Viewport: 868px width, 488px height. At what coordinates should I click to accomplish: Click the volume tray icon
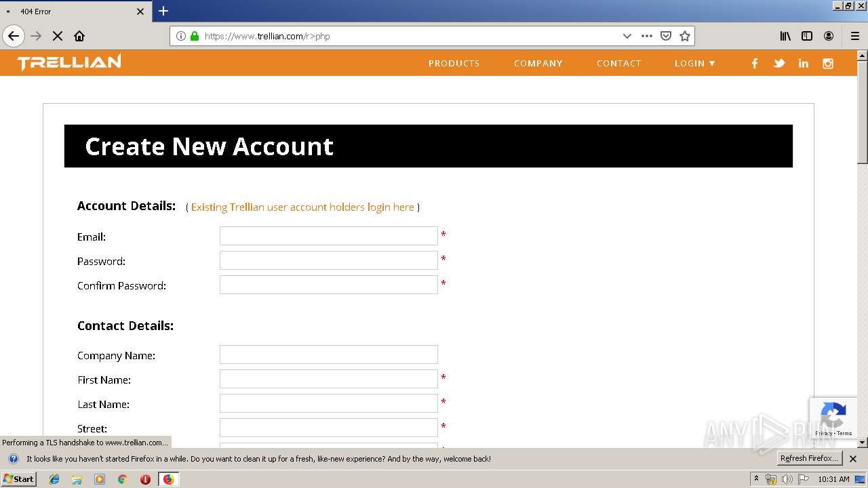[x=787, y=479]
